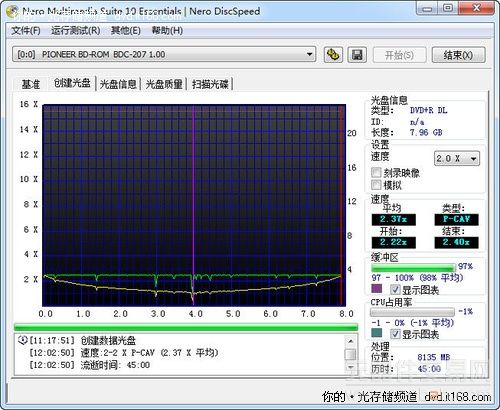Open the 运行测试(R) menu
The width and height of the screenshot is (500, 410).
(x=75, y=31)
